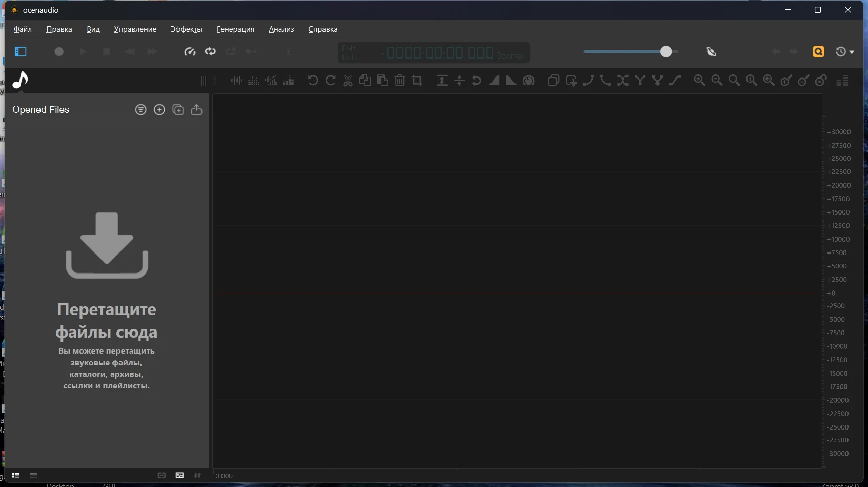Open the Эффекты menu
This screenshot has height=487, width=868.
186,29
